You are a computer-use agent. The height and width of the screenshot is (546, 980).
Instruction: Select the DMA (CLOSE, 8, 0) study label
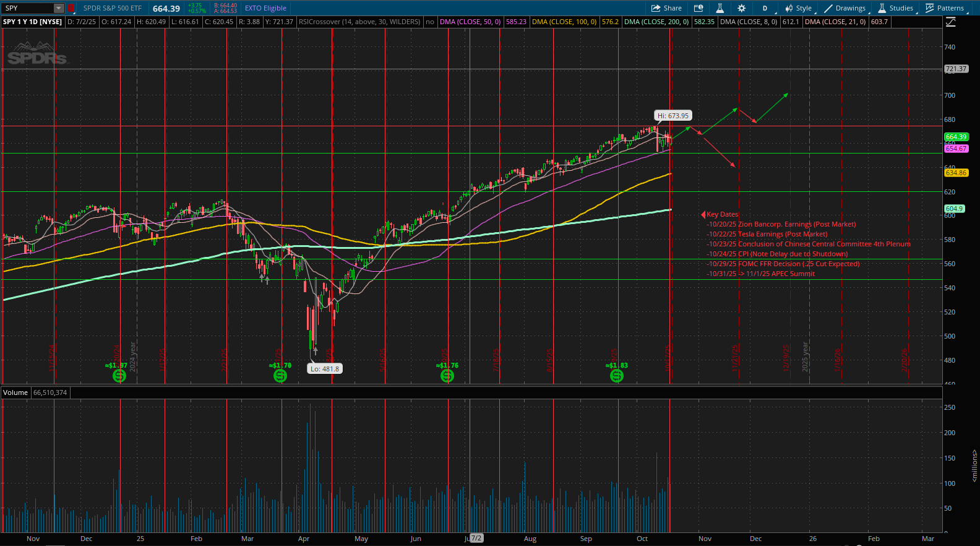click(x=749, y=22)
